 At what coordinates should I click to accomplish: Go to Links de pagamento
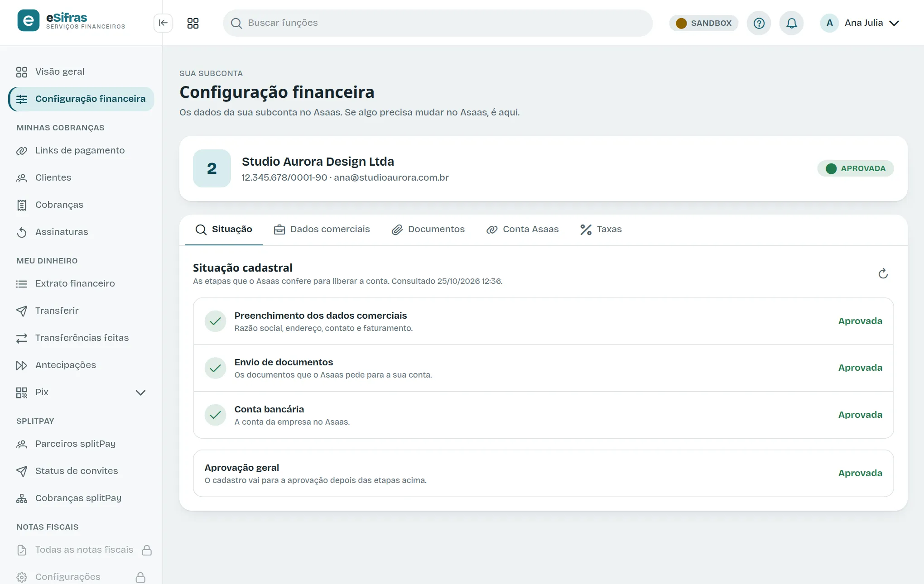tap(81, 150)
